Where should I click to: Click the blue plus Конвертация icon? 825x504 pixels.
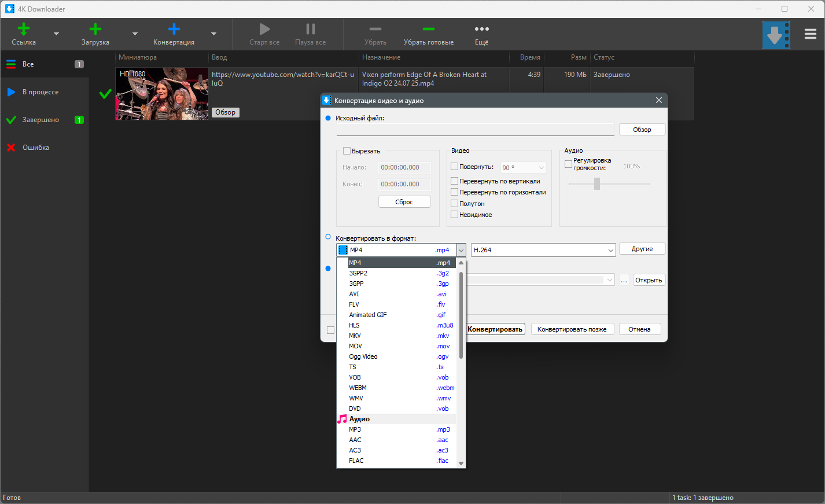174,30
